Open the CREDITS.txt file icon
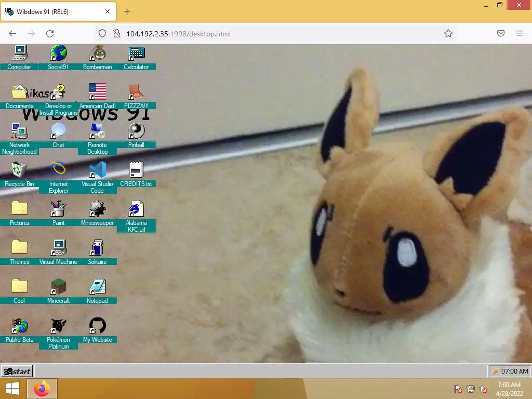Screen dimensions: 532x399 click(137, 175)
